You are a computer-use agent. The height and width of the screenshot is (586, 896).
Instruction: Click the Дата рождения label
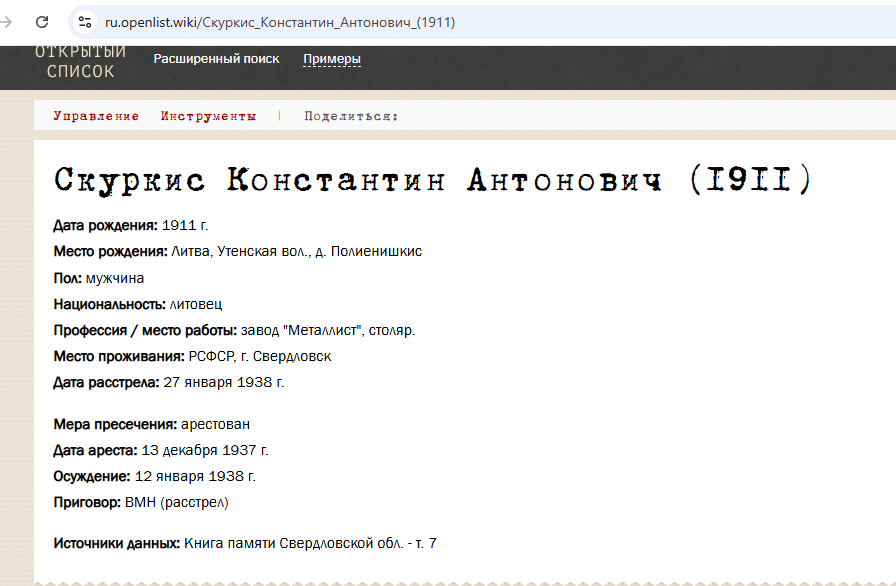(106, 226)
